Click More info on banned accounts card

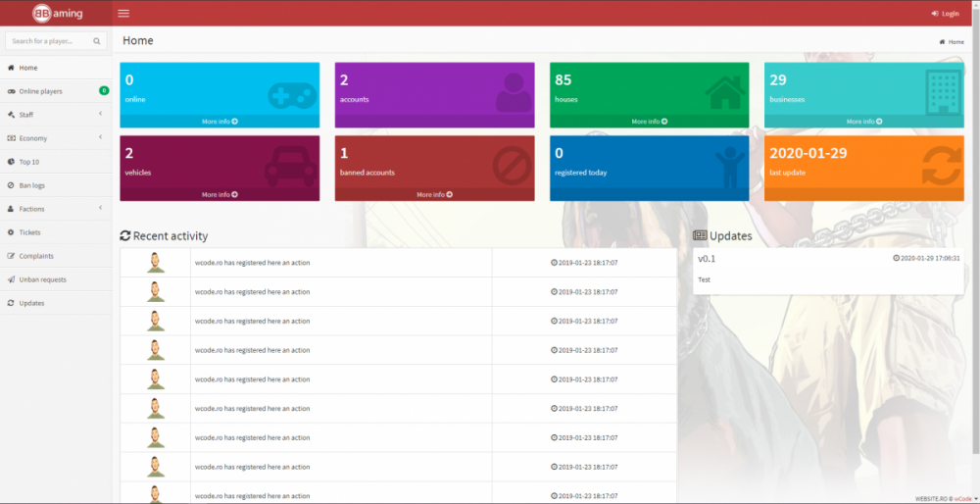(434, 195)
